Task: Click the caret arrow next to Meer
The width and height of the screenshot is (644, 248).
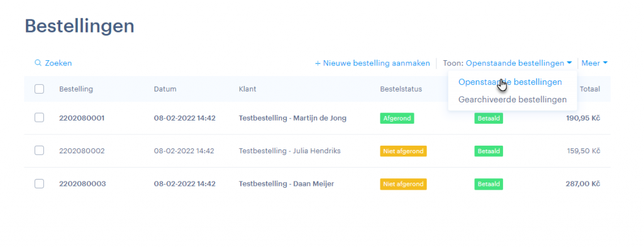Action: pyautogui.click(x=605, y=63)
